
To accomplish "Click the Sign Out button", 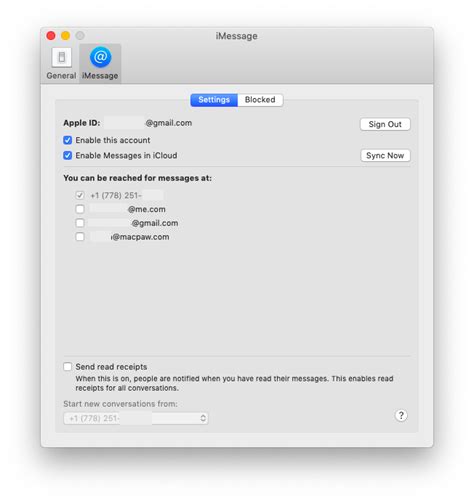I will 385,124.
